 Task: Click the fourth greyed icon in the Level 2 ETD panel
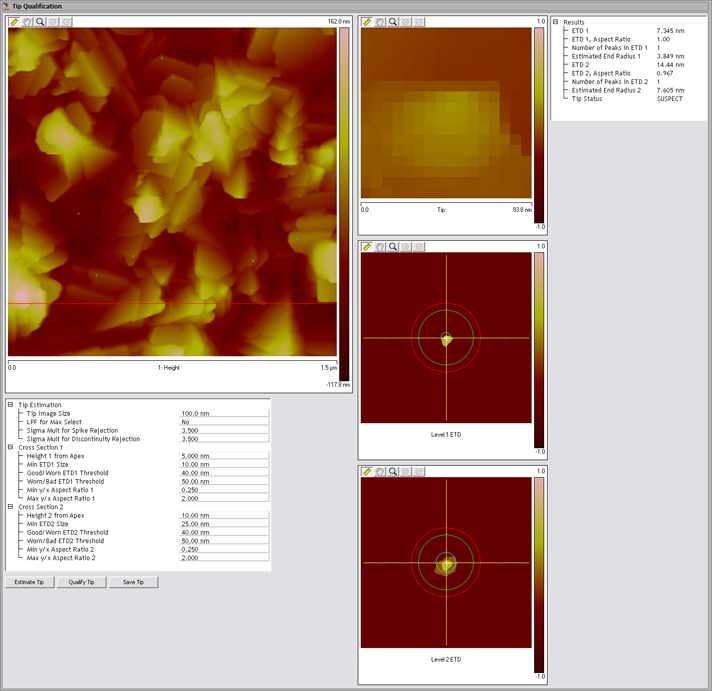pyautogui.click(x=406, y=472)
